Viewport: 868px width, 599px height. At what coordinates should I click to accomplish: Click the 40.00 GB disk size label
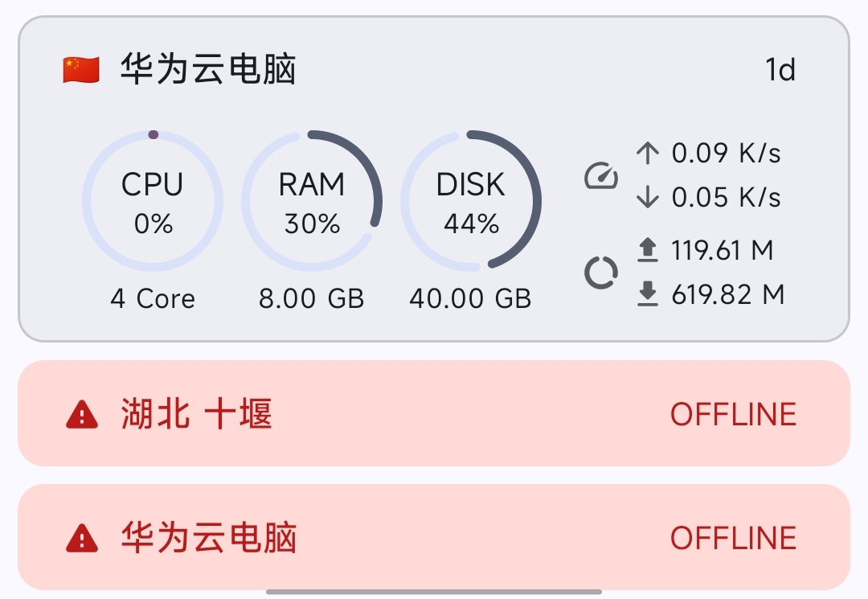click(x=470, y=299)
